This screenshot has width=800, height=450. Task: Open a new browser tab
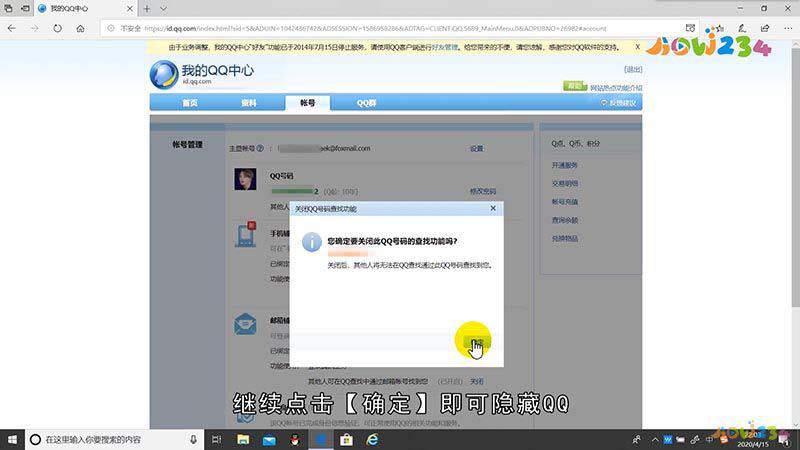click(x=147, y=9)
